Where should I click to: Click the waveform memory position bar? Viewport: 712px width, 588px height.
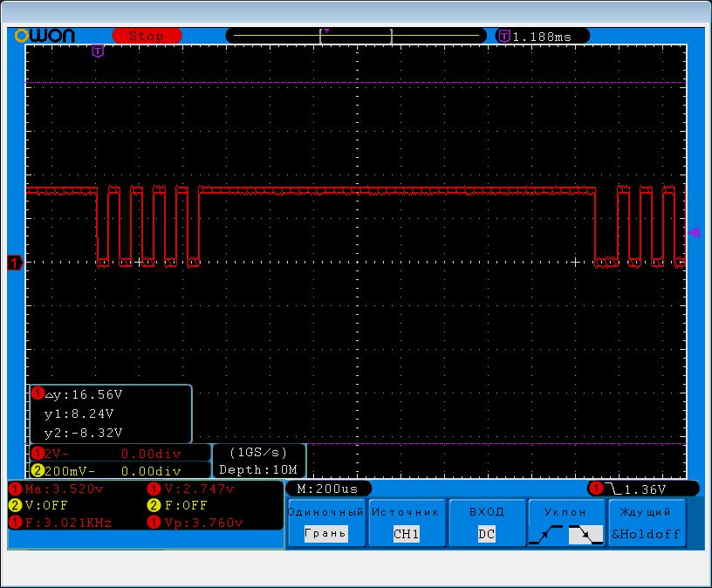pos(358,36)
